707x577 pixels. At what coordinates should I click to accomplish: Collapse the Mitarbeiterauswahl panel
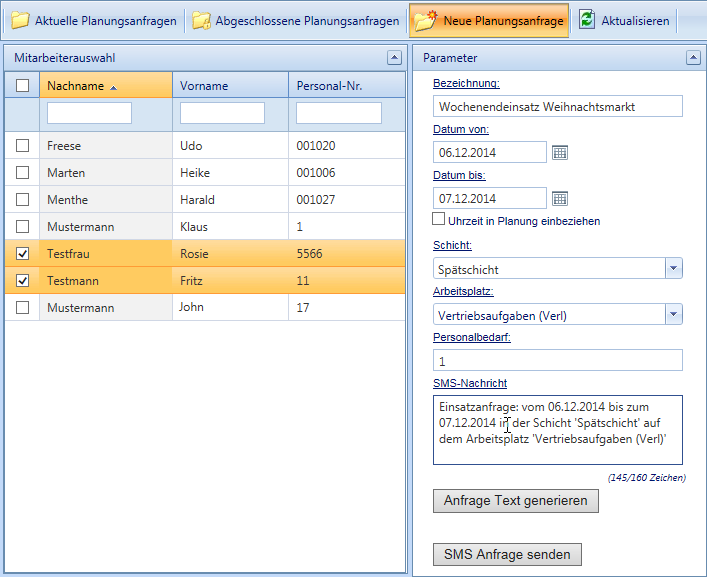pos(394,58)
